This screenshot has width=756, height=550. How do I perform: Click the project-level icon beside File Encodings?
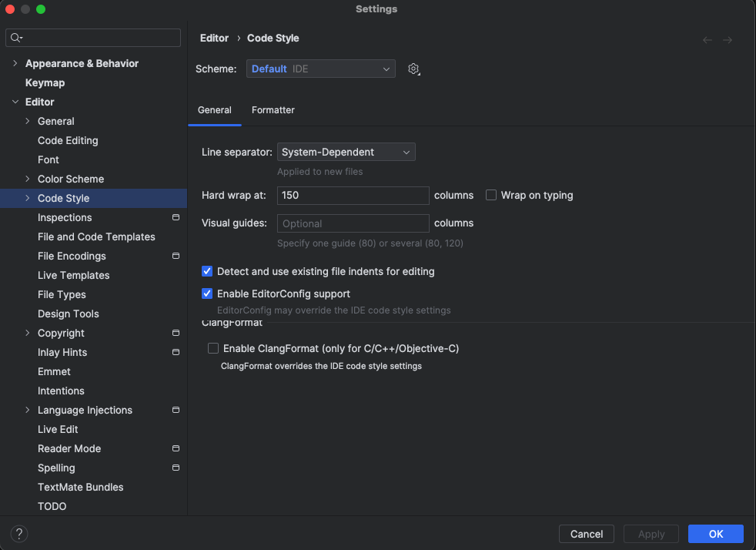click(176, 256)
